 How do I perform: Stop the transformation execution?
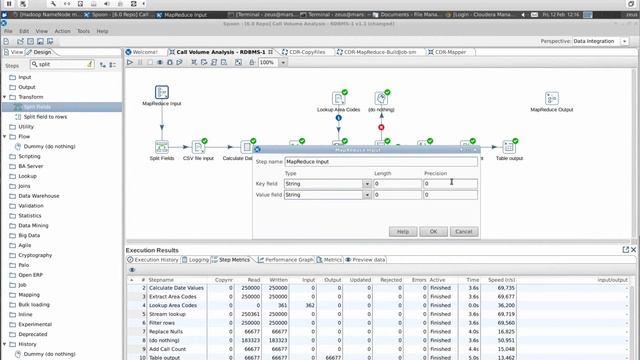tap(150, 62)
